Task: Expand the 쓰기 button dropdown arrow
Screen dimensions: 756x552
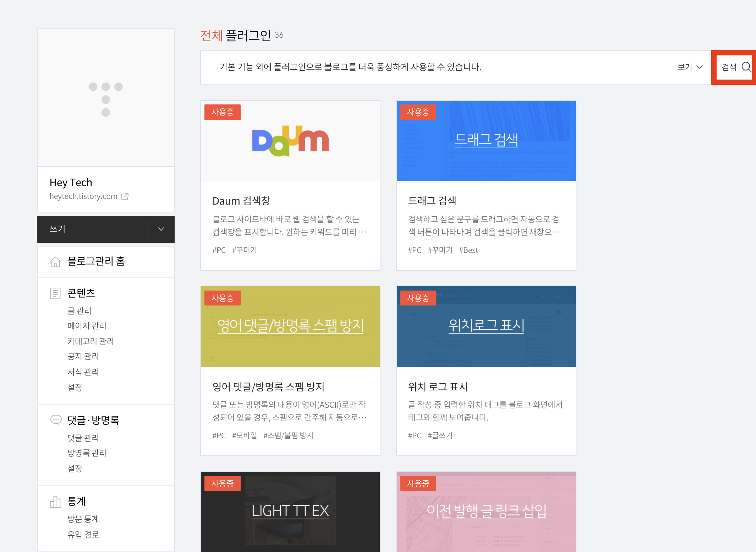Action: pos(161,229)
